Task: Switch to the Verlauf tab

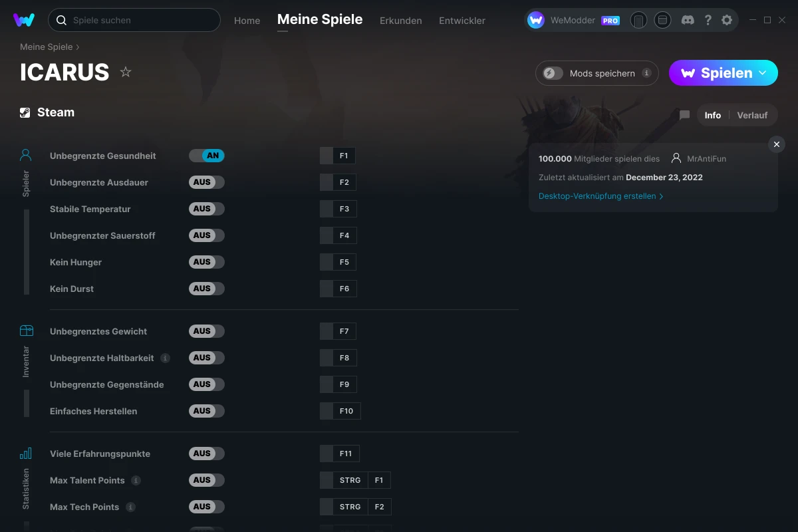Action: click(x=752, y=115)
